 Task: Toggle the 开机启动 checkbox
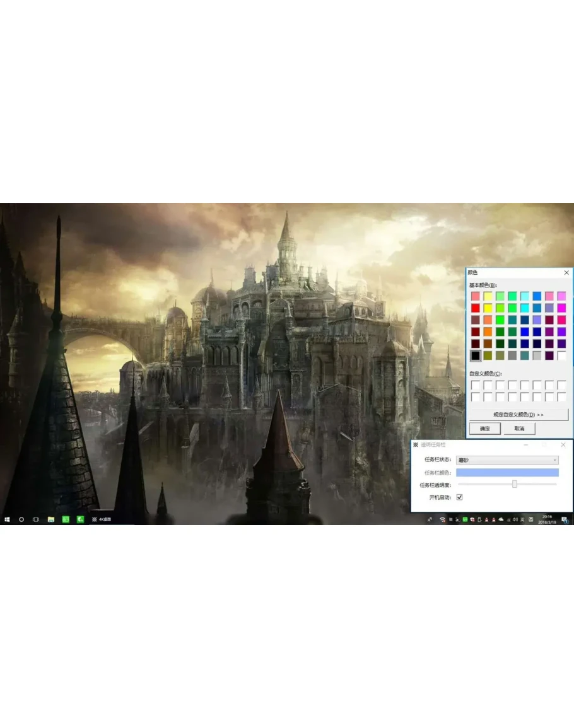pos(459,497)
